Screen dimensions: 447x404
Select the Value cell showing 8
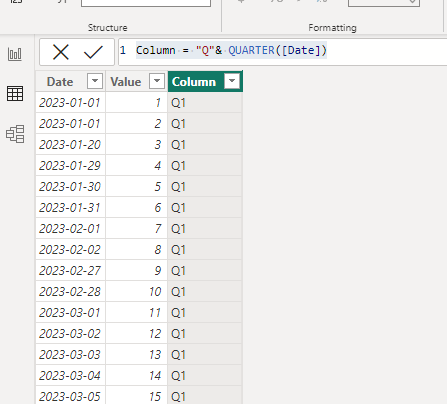coord(136,250)
